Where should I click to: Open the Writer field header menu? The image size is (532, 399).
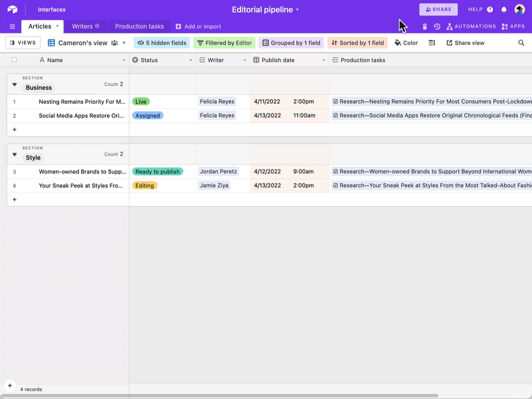244,60
